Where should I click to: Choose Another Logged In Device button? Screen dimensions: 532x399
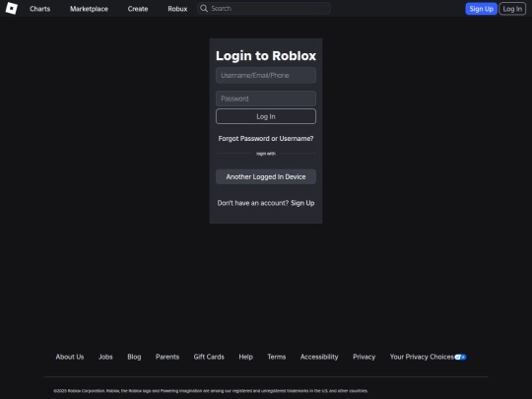(x=266, y=176)
